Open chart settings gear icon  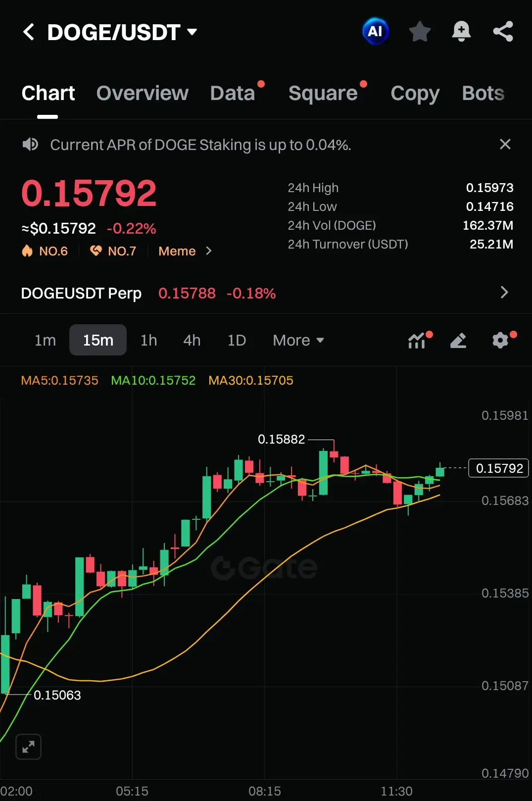[x=501, y=340]
